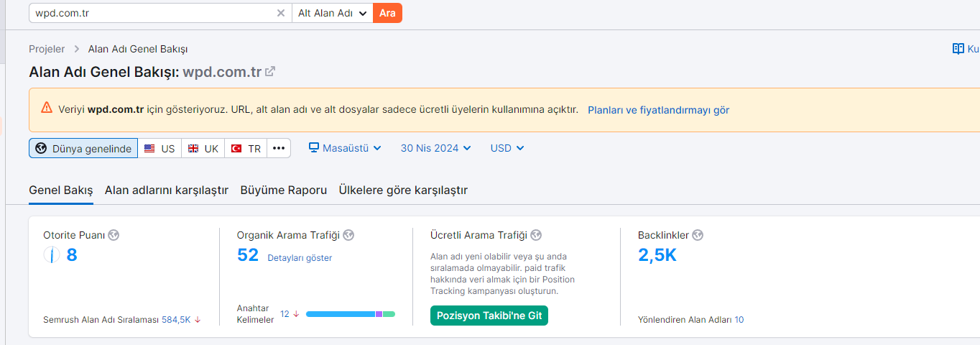
Task: Click the orange Ara search button
Action: pos(387,13)
